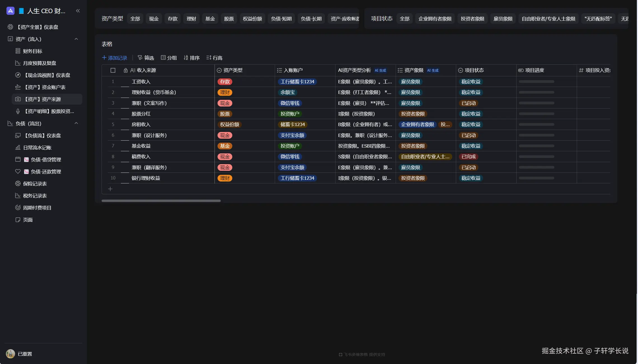
Task: Click the group (分组) toolbar icon
Action: tap(163, 58)
